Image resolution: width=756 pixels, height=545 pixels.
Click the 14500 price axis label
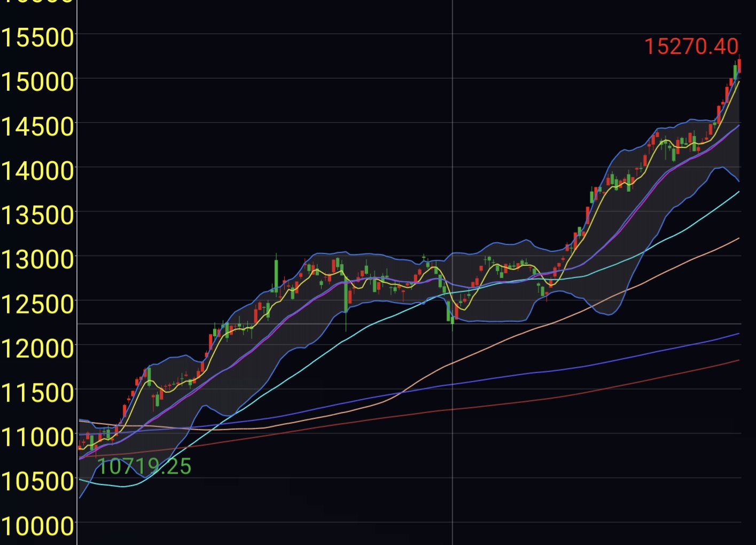[x=37, y=127]
